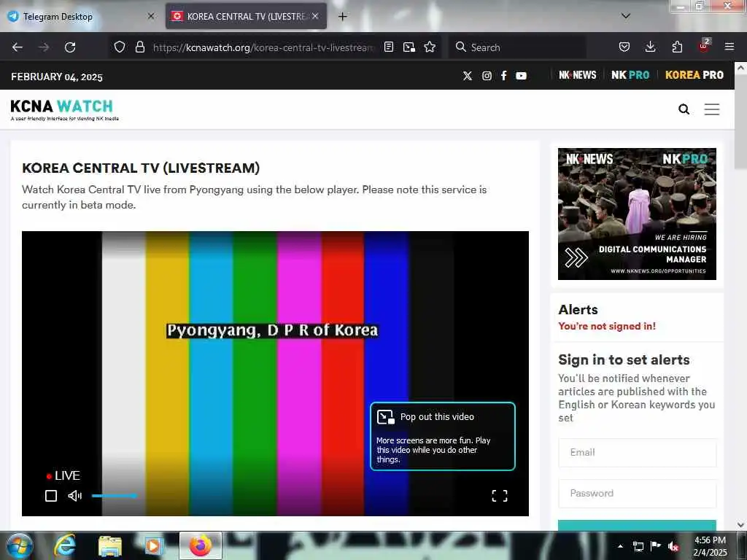Mute the livestream speaker icon
This screenshot has height=560, width=747.
pos(75,496)
